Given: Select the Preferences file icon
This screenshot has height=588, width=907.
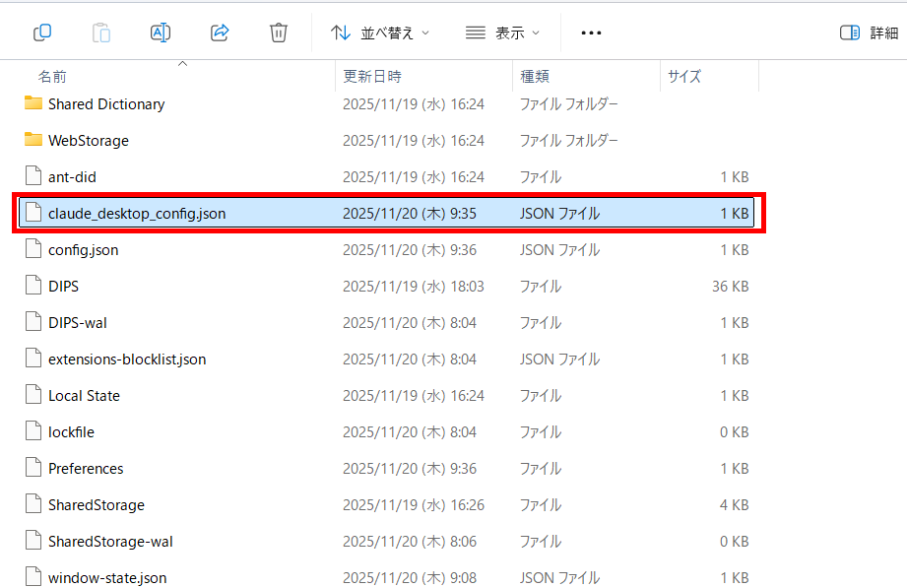Looking at the screenshot, I should (33, 468).
